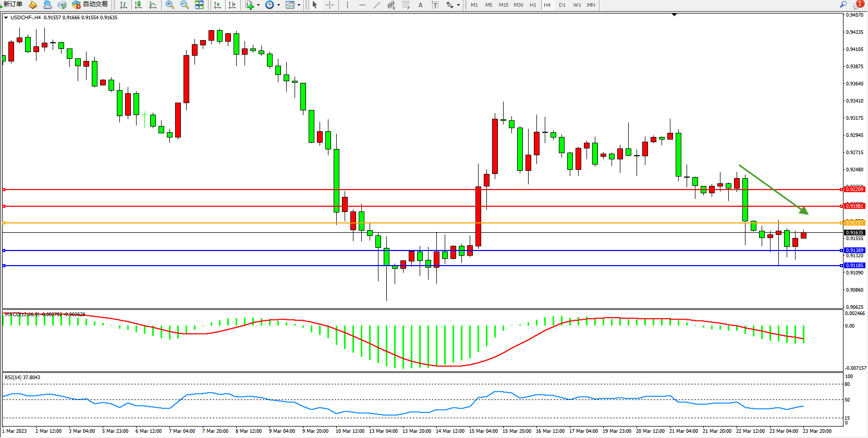Zoom in on the chart

[x=170, y=5]
